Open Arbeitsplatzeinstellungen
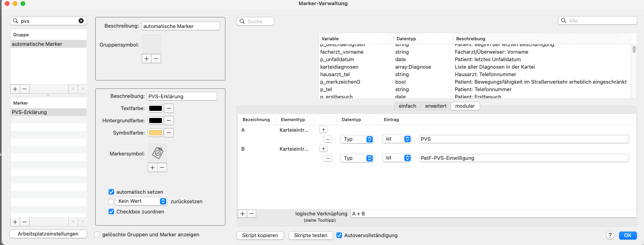 [48, 234]
